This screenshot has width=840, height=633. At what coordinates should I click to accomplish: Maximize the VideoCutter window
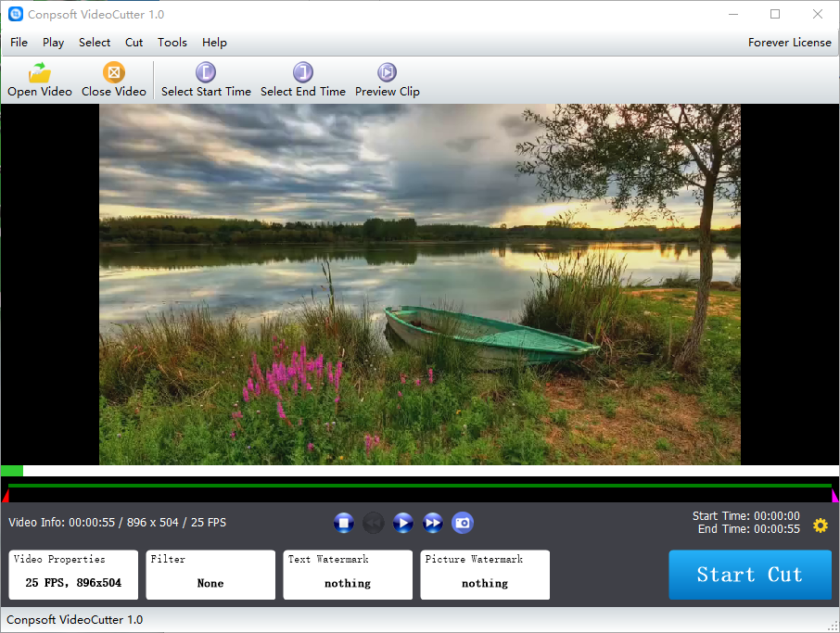tap(775, 15)
